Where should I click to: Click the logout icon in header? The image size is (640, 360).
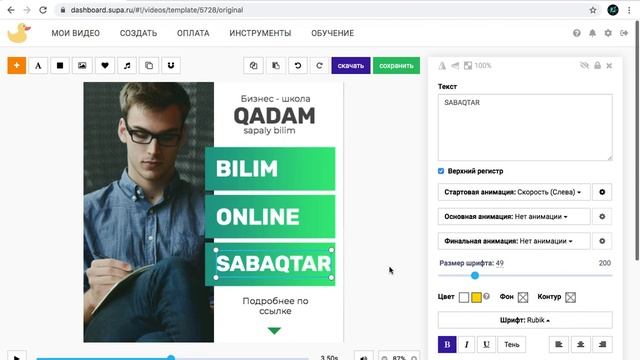pos(624,33)
